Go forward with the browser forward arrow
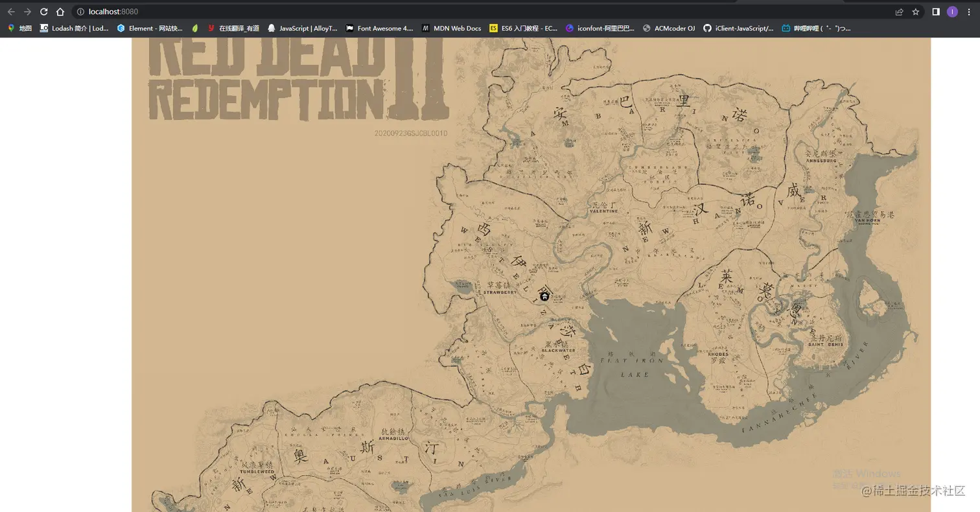The width and height of the screenshot is (980, 512). (x=27, y=12)
